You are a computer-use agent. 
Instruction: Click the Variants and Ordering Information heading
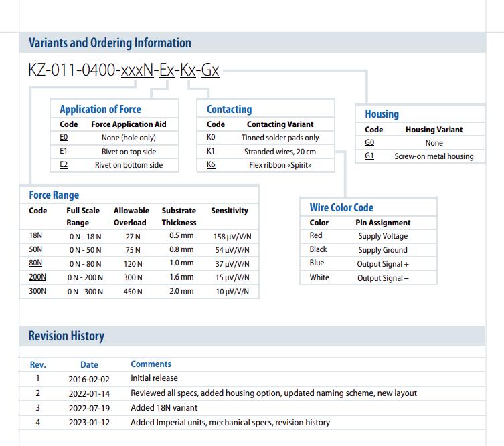coord(110,43)
